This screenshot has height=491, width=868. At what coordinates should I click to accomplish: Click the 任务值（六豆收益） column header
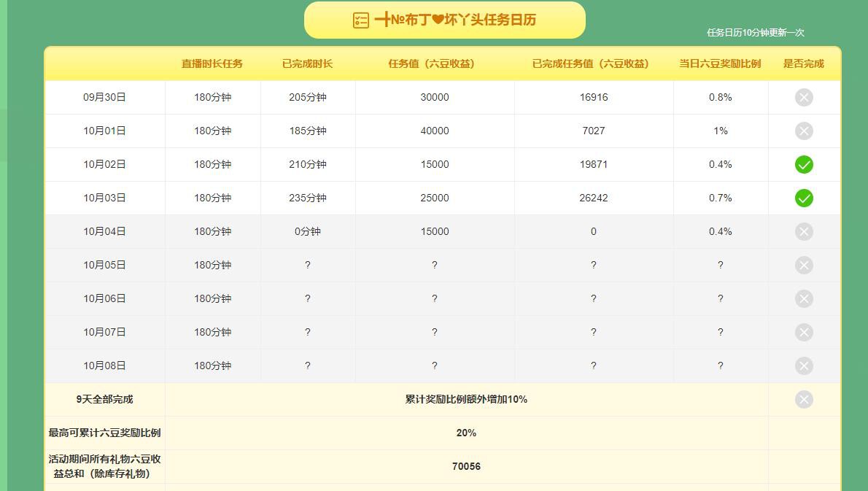tap(434, 63)
